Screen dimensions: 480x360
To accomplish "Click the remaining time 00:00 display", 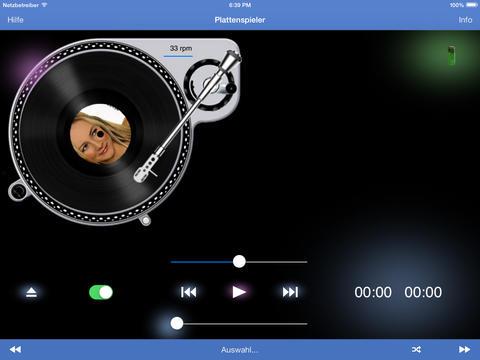I will (423, 292).
